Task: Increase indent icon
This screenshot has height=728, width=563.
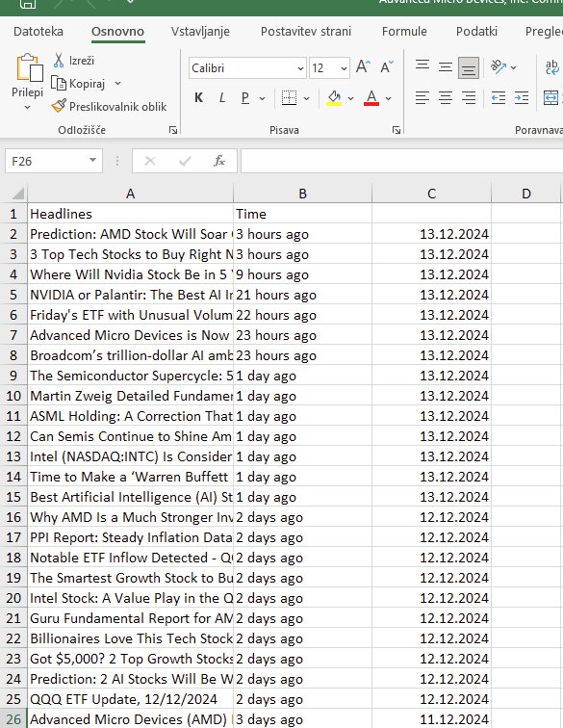Action: (522, 98)
